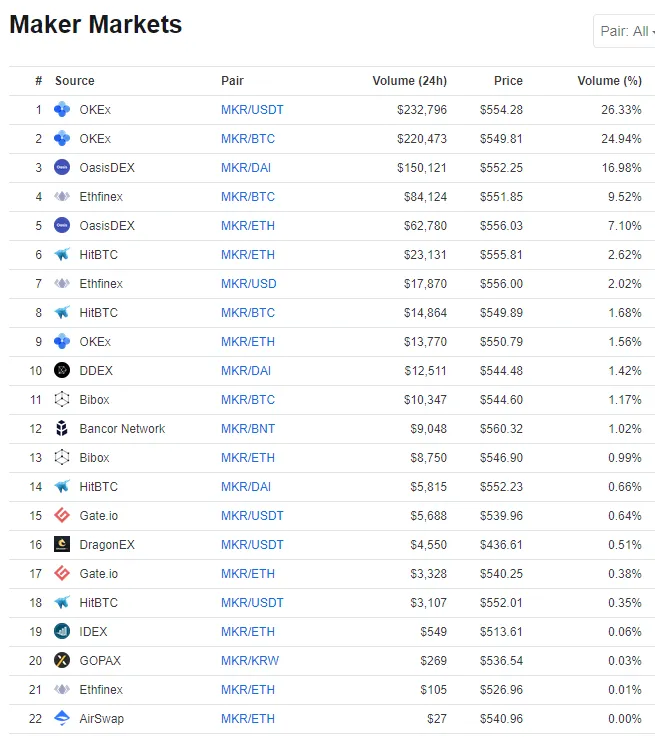Sort table by Price column header
655x737 pixels.
508,81
